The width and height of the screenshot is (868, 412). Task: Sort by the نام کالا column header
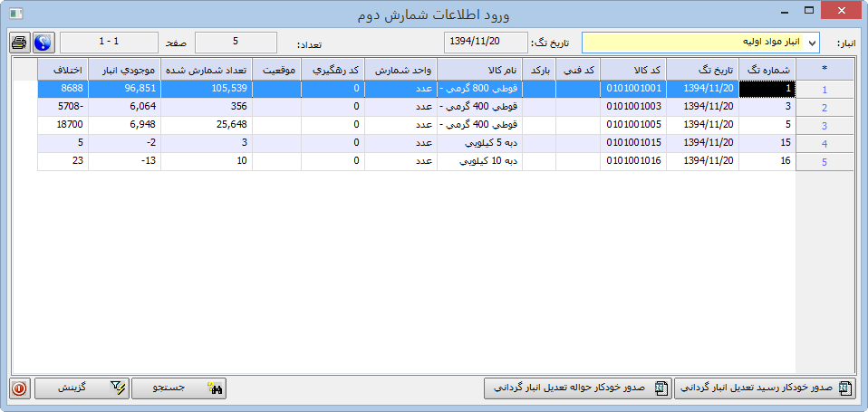pyautogui.click(x=479, y=69)
